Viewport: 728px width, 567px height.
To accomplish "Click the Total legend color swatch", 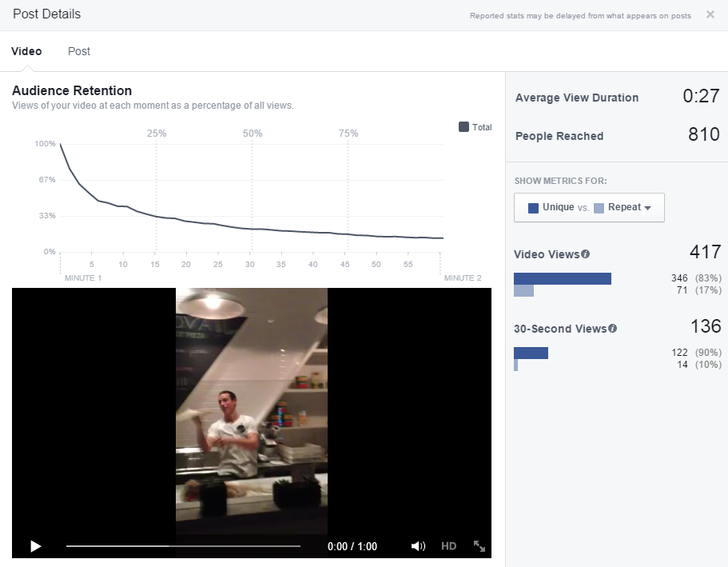I will click(x=463, y=127).
